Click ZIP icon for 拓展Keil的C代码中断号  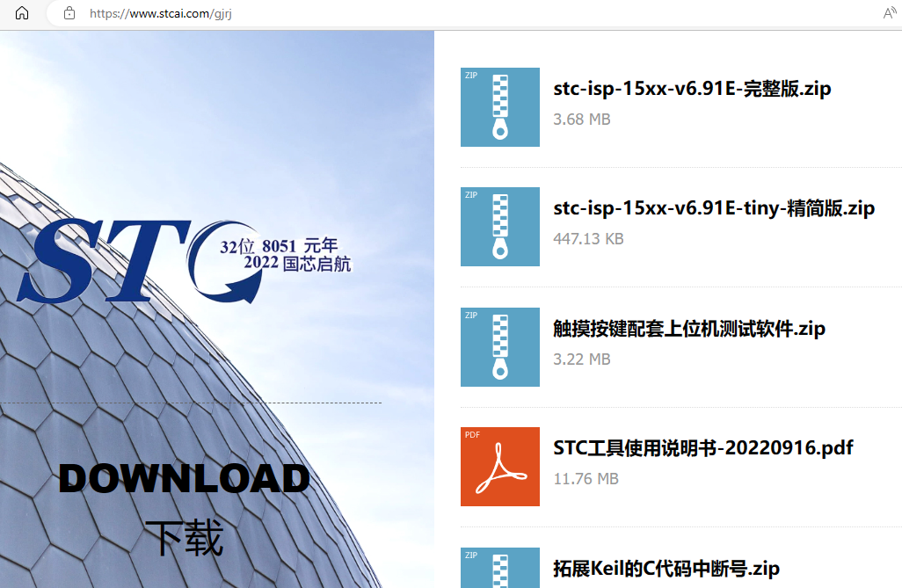500,568
